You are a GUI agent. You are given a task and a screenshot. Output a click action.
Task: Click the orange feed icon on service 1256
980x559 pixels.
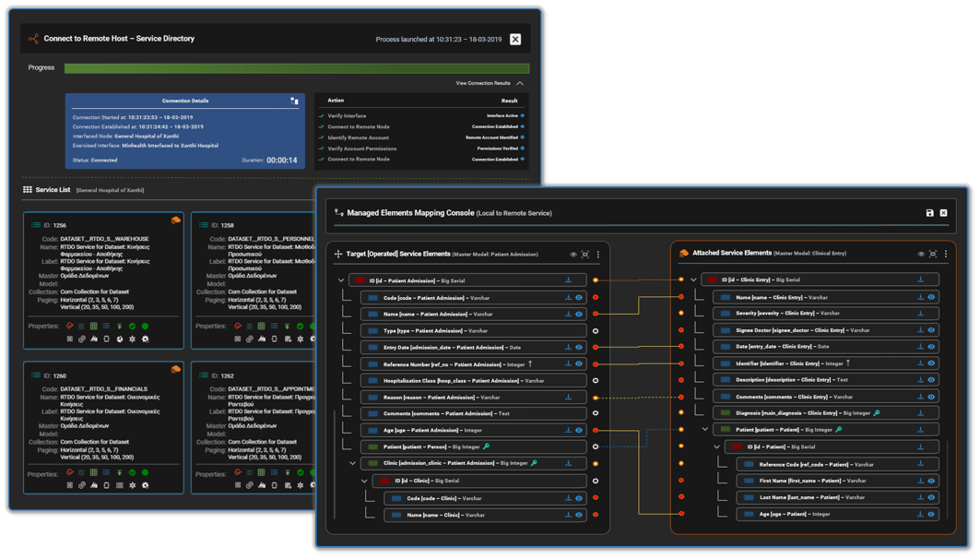pos(175,220)
